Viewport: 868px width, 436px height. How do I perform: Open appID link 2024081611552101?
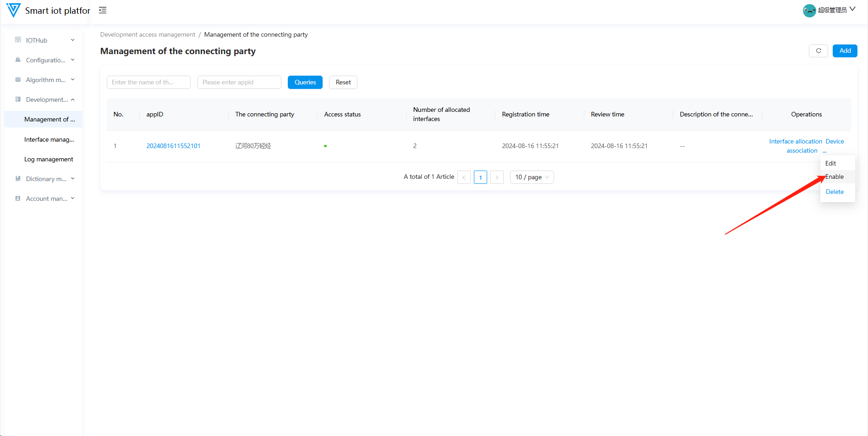[x=173, y=146]
